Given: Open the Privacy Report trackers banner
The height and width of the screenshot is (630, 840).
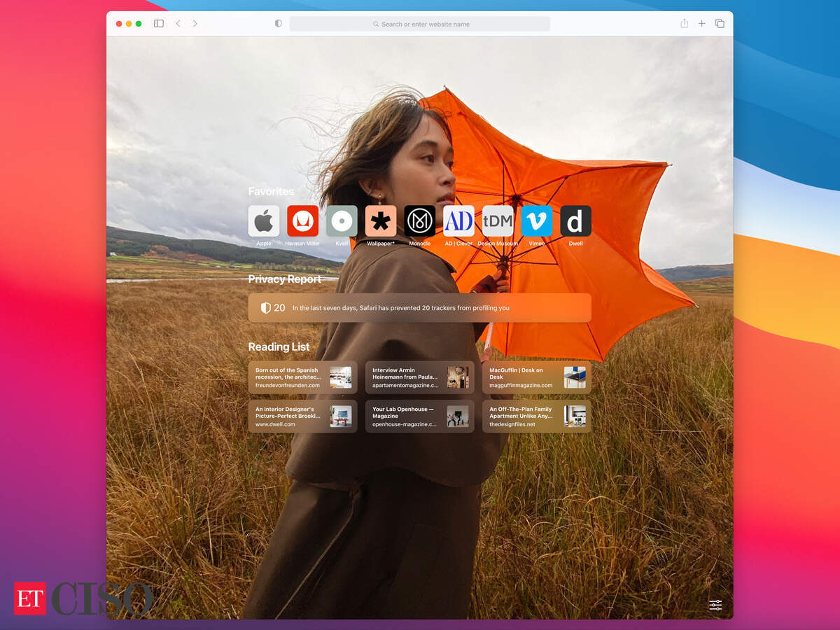Looking at the screenshot, I should coord(419,307).
